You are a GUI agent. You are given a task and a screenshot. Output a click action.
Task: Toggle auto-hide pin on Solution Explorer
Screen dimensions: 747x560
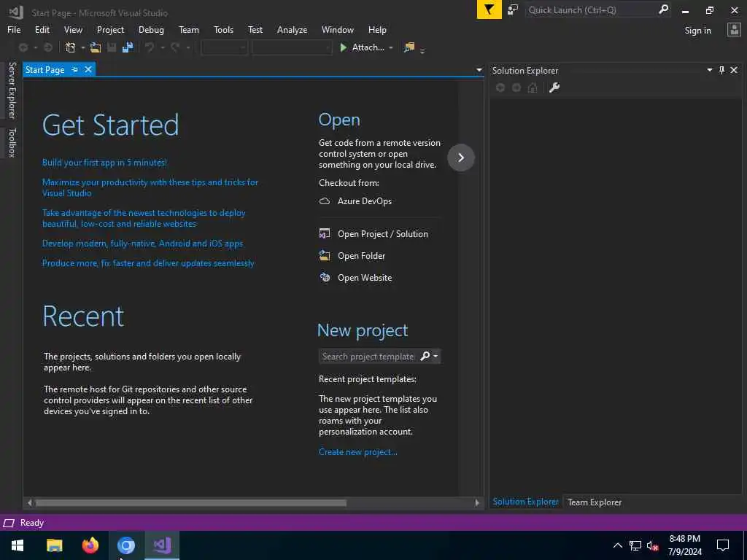[x=721, y=70]
